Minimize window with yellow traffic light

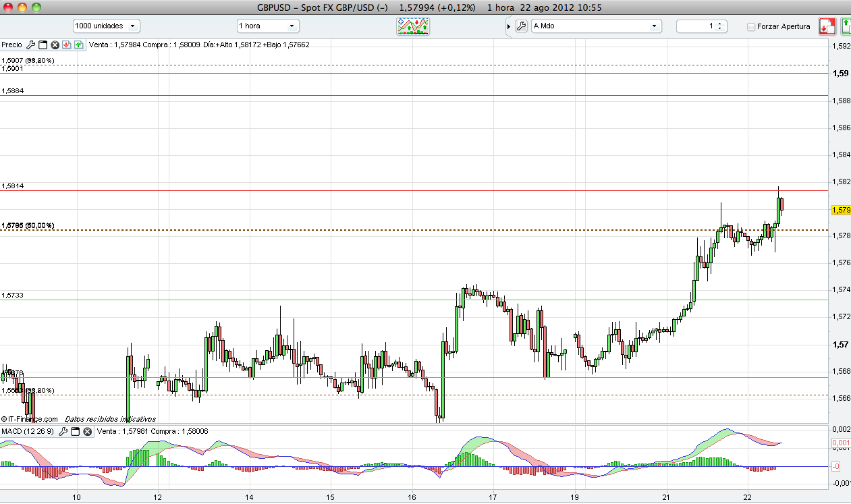tap(22, 7)
